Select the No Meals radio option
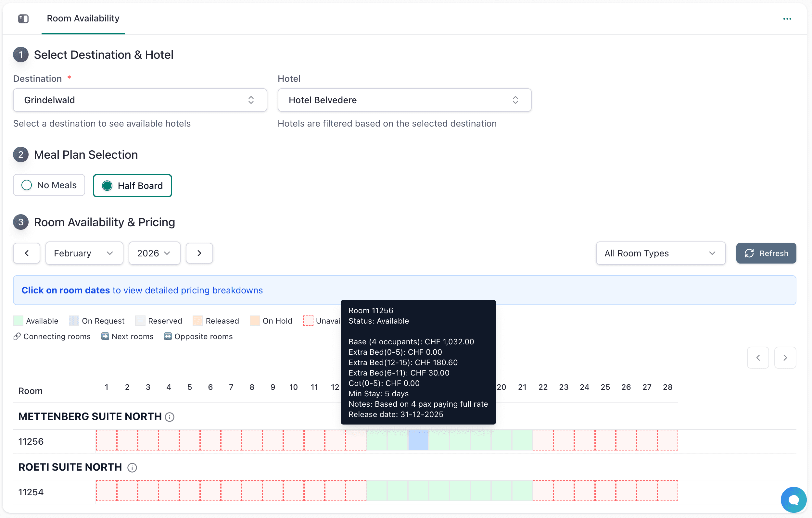Image resolution: width=812 pixels, height=518 pixels. click(49, 185)
